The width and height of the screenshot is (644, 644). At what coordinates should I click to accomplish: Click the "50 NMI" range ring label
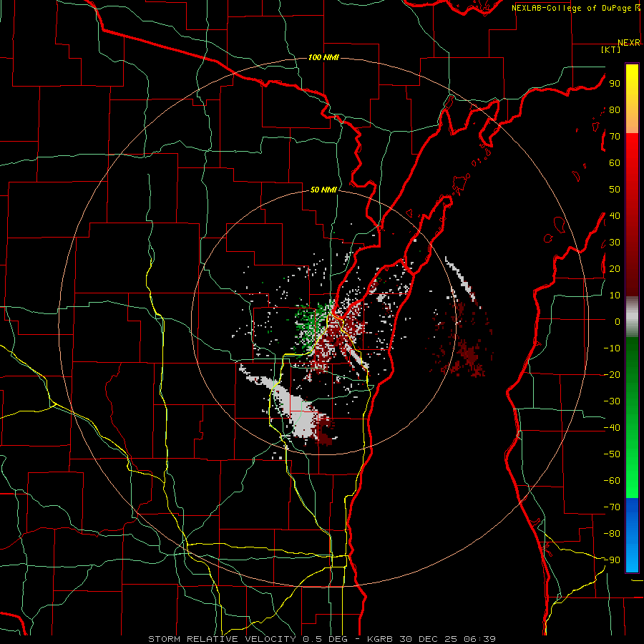click(323, 190)
